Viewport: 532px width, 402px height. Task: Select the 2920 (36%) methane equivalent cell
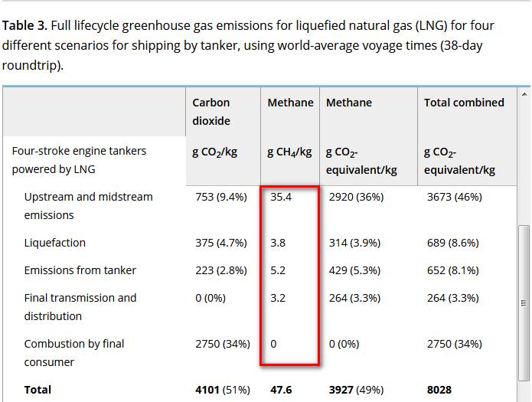(x=356, y=197)
